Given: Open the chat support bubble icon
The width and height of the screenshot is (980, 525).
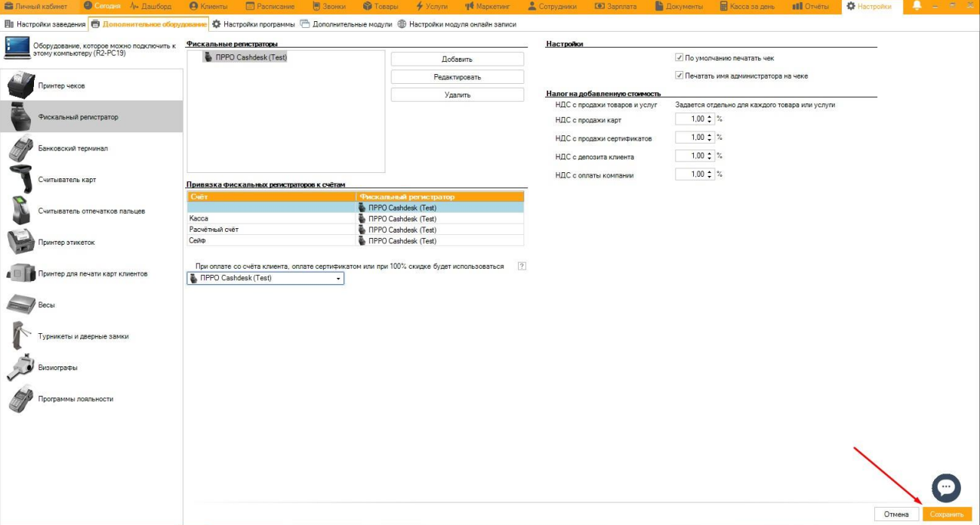Looking at the screenshot, I should [945, 487].
